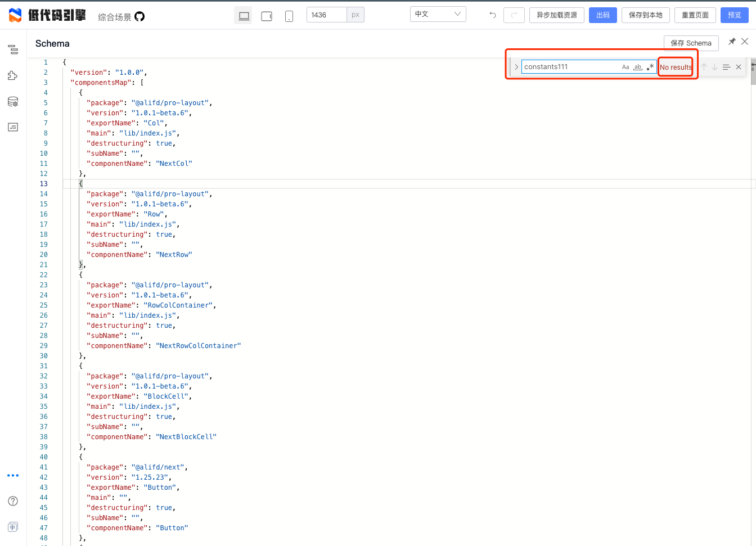
Task: Open the 中文 language dropdown
Action: (x=438, y=13)
